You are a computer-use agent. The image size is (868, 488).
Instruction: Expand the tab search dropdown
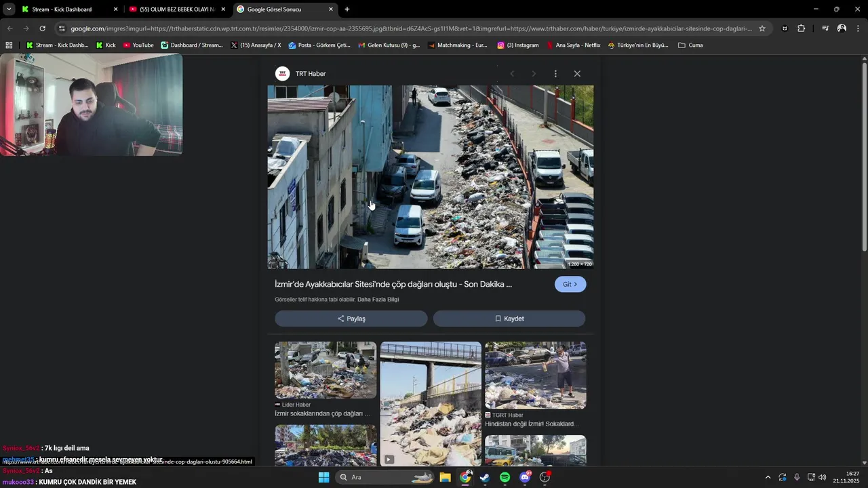9,9
